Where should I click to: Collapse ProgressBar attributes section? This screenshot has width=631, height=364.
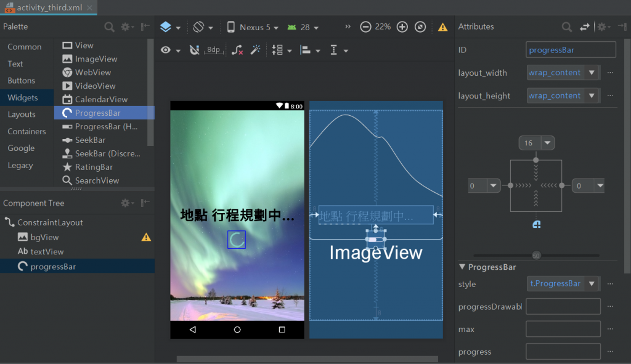pyautogui.click(x=462, y=267)
